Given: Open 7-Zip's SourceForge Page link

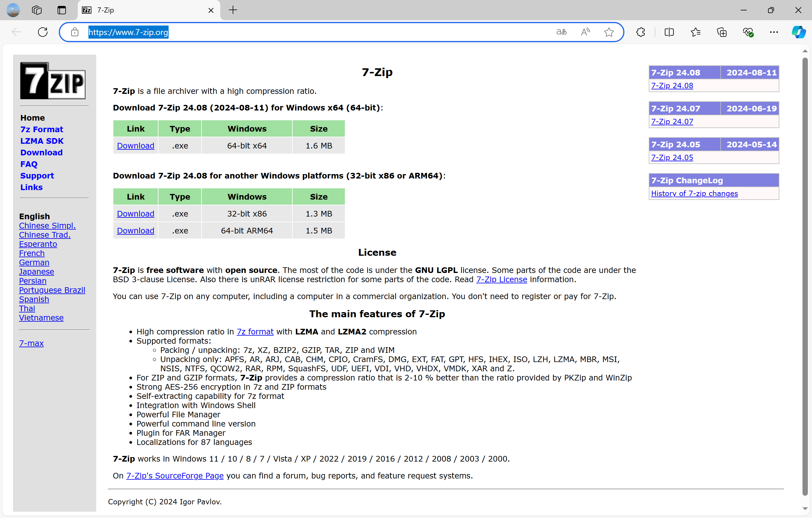Looking at the screenshot, I should tap(175, 476).
